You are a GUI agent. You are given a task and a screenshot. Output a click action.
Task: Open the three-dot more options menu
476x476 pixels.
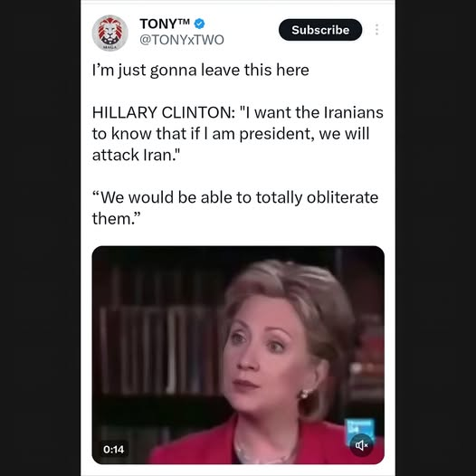point(376,30)
